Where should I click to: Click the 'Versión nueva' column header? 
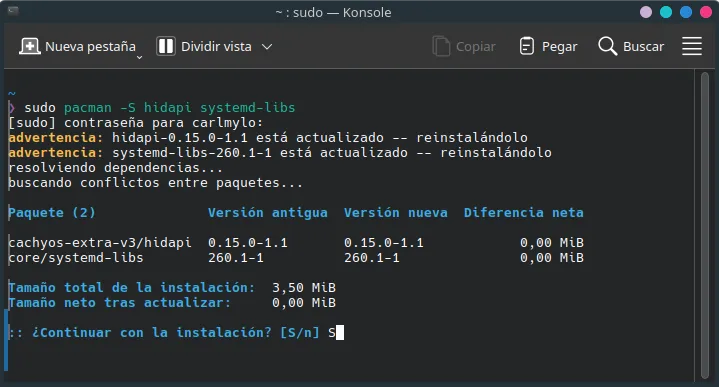click(396, 213)
